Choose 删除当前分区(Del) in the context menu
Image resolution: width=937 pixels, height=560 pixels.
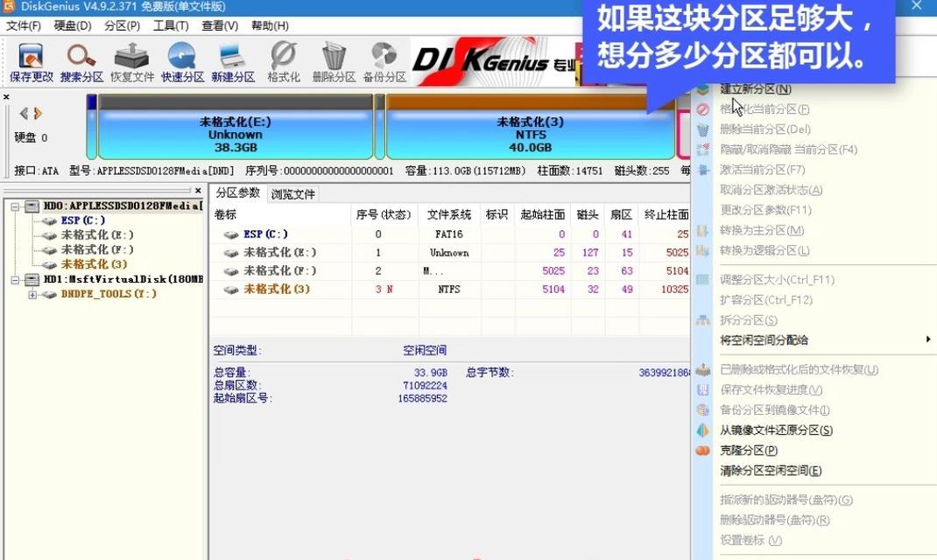[x=764, y=129]
